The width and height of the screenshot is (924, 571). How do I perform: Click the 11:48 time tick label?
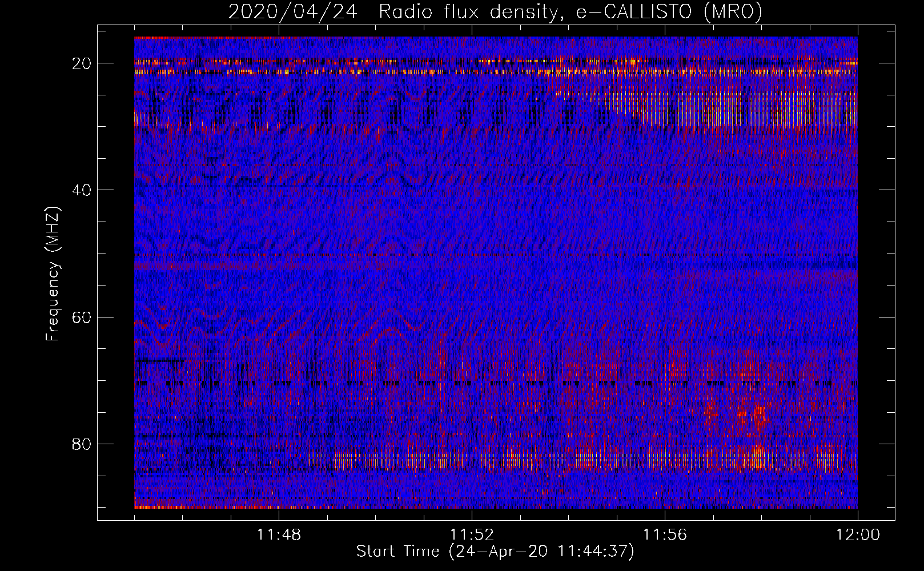click(x=279, y=535)
